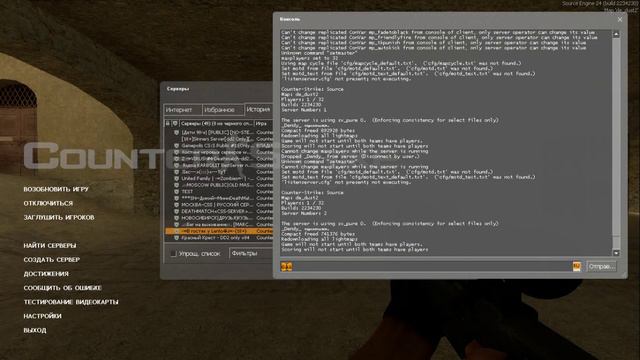Select ВОЗОБНОВИТЬ ИГРУ in main menu
Screen dimensions: 640x360
click(x=56, y=189)
